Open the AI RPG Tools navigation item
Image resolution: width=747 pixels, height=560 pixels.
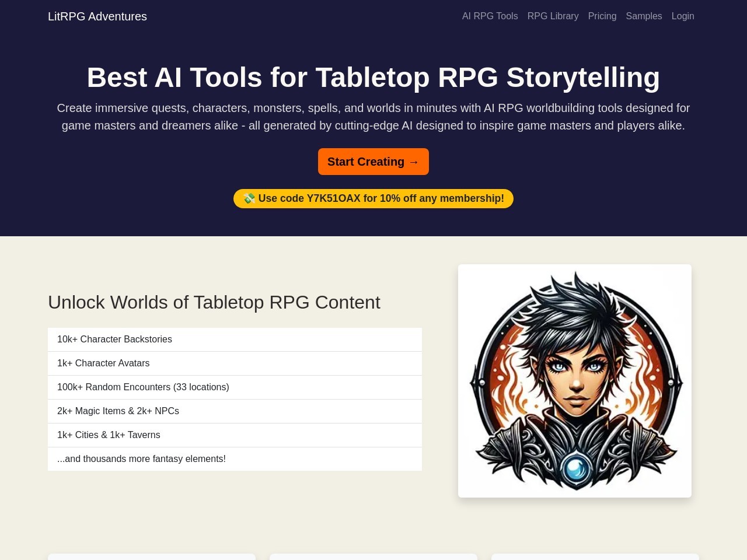click(490, 16)
